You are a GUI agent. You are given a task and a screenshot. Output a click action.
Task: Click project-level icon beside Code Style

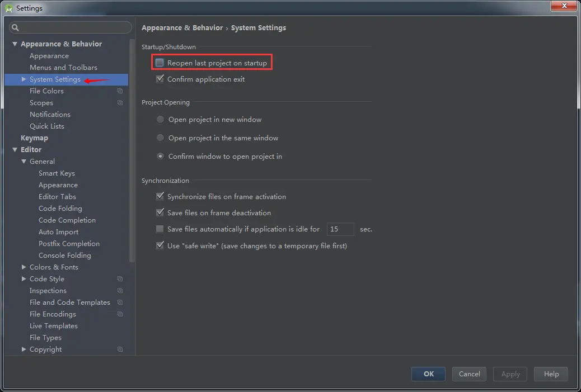(x=120, y=278)
